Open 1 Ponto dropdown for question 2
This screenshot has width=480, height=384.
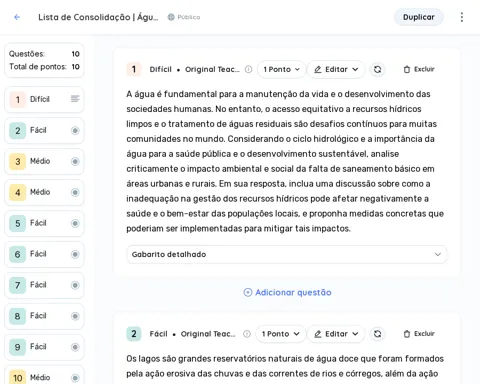tap(281, 334)
